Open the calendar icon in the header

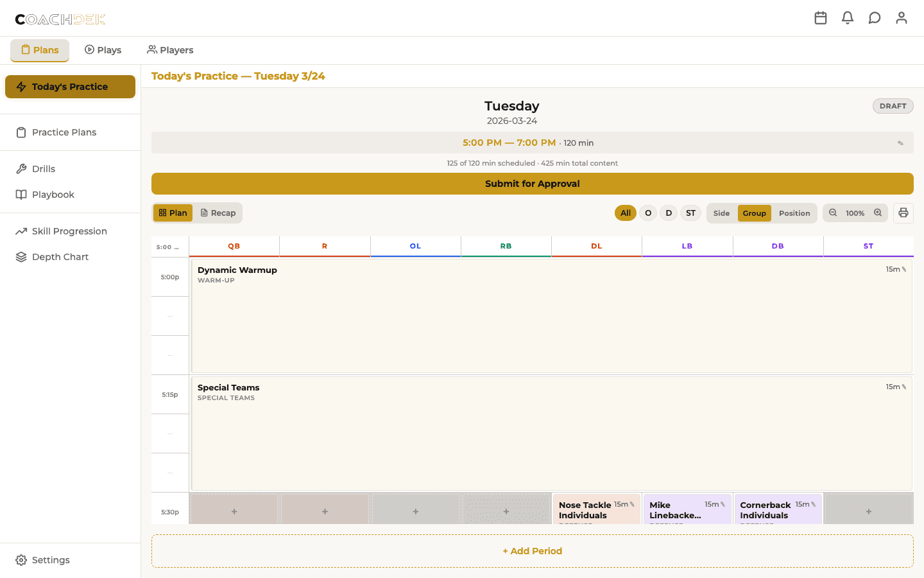click(821, 17)
